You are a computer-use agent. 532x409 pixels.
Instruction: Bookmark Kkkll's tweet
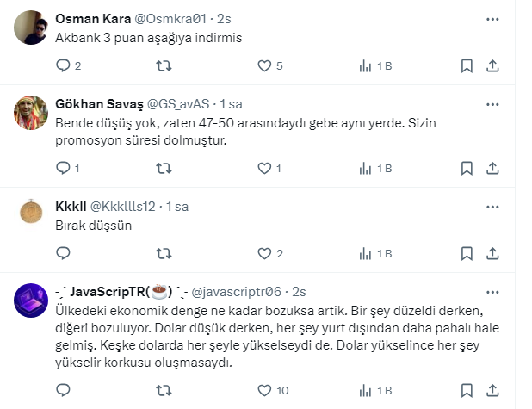[x=466, y=253]
